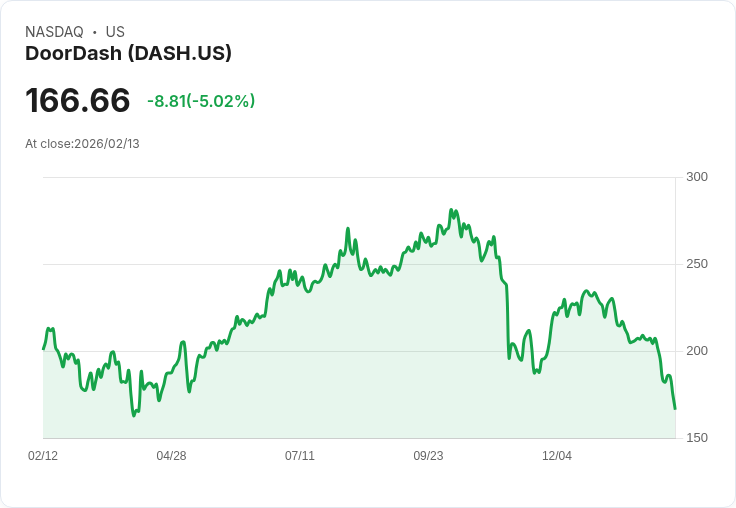Click the current price 166.66
The image size is (736, 508).
(x=77, y=100)
